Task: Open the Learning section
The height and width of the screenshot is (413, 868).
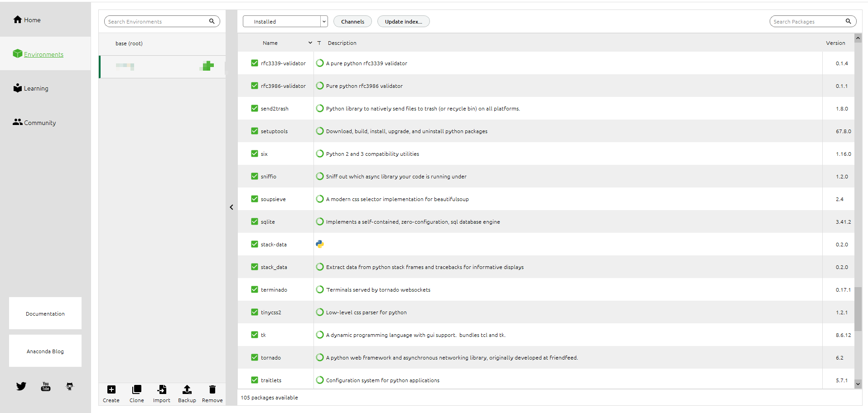Action: (31, 88)
